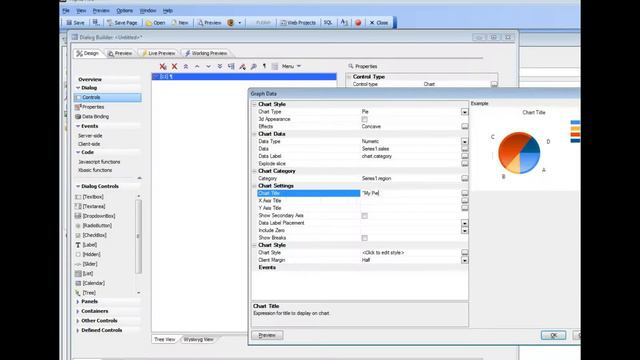Screen dimensions: 640x360
Task: Click the paragraph mark toolbar icon
Action: coord(264,66)
